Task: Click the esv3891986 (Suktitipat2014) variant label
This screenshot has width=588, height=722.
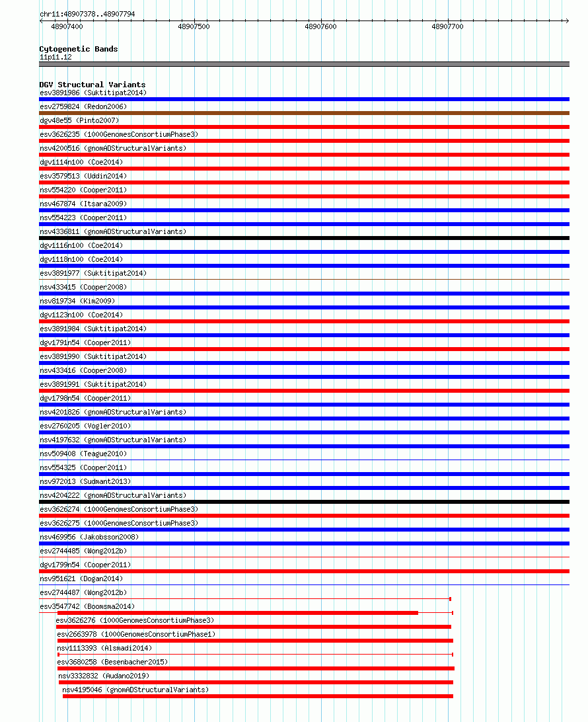Action: 93,93
